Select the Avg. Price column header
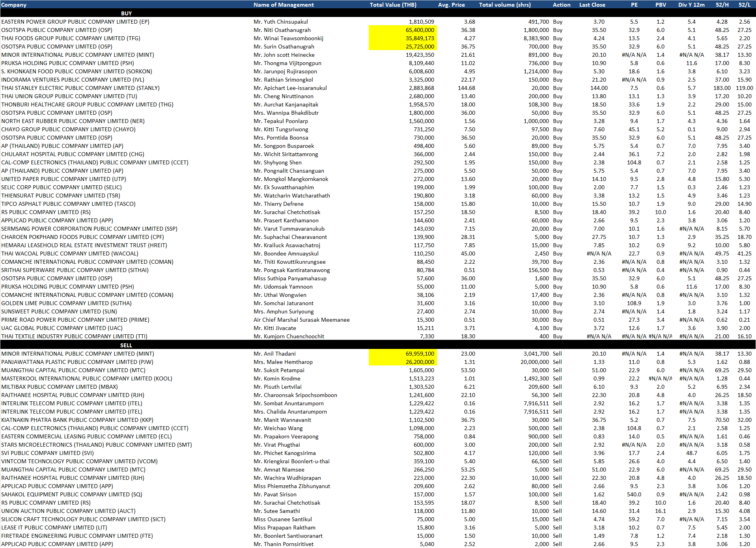Screen dimensions: 756x548 [x=451, y=5]
